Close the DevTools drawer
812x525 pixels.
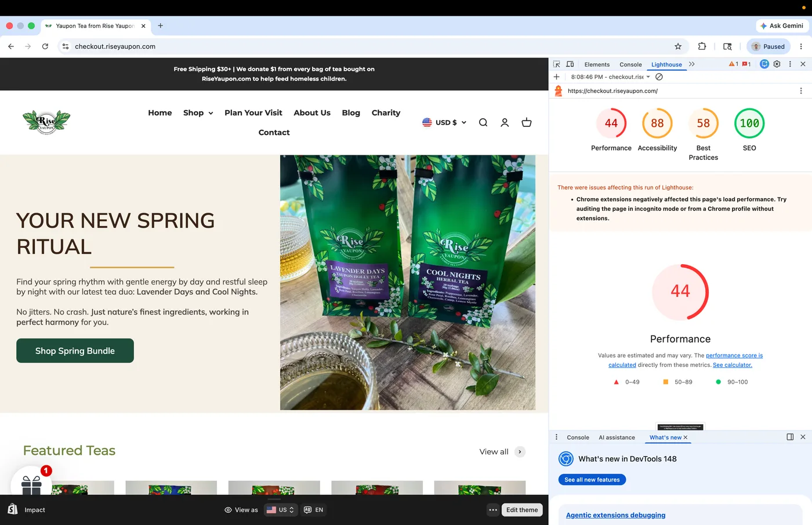803,437
